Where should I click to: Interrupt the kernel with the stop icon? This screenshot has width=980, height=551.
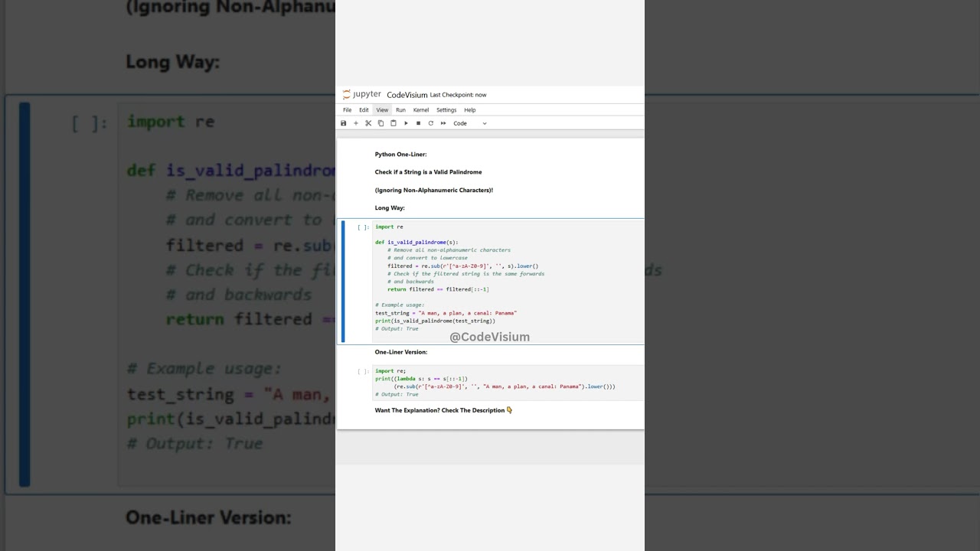pyautogui.click(x=418, y=123)
